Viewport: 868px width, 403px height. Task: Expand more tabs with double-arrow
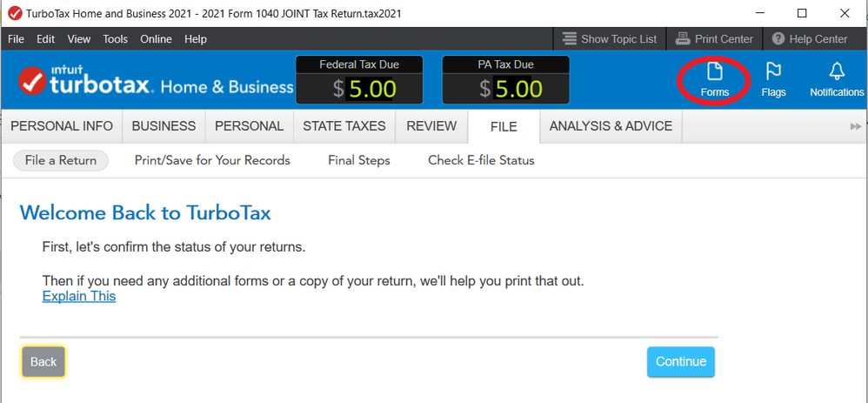(856, 126)
